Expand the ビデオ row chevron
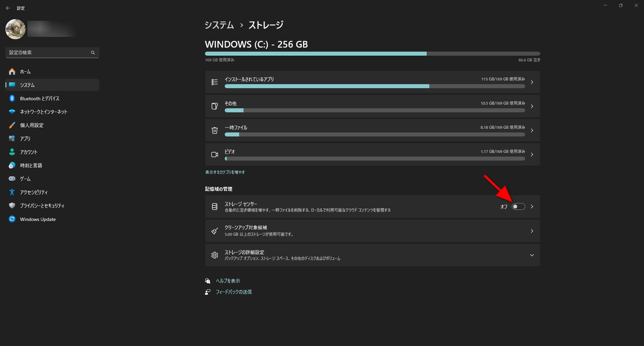The height and width of the screenshot is (346, 644). click(531, 154)
